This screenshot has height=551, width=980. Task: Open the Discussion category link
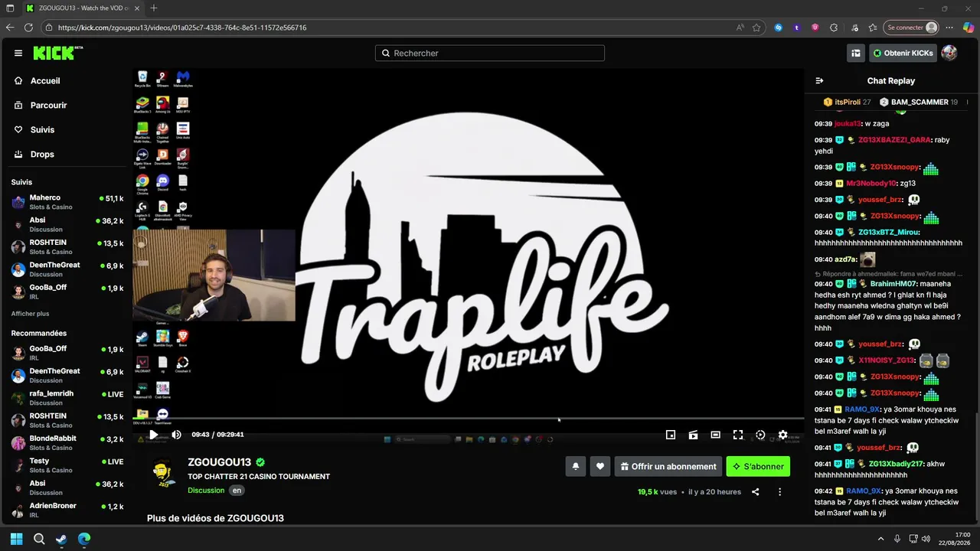tap(206, 491)
